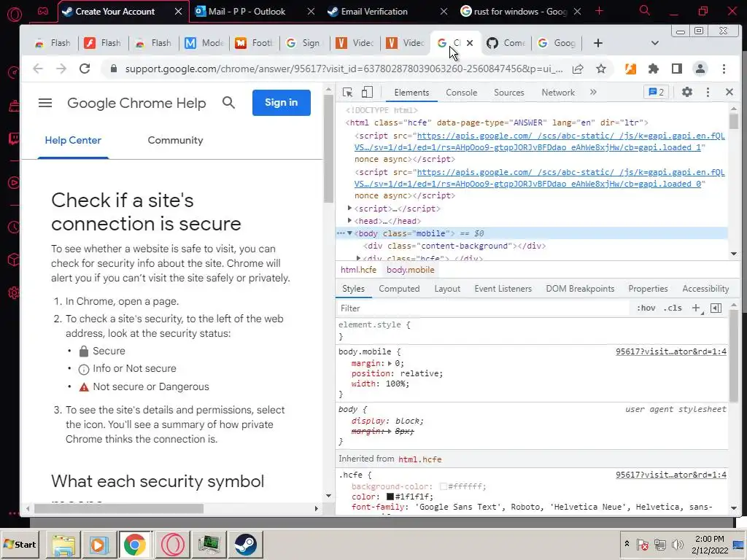The width and height of the screenshot is (747, 560).
Task: Toggle the computed styles sidebar pane icon
Action: [716, 308]
